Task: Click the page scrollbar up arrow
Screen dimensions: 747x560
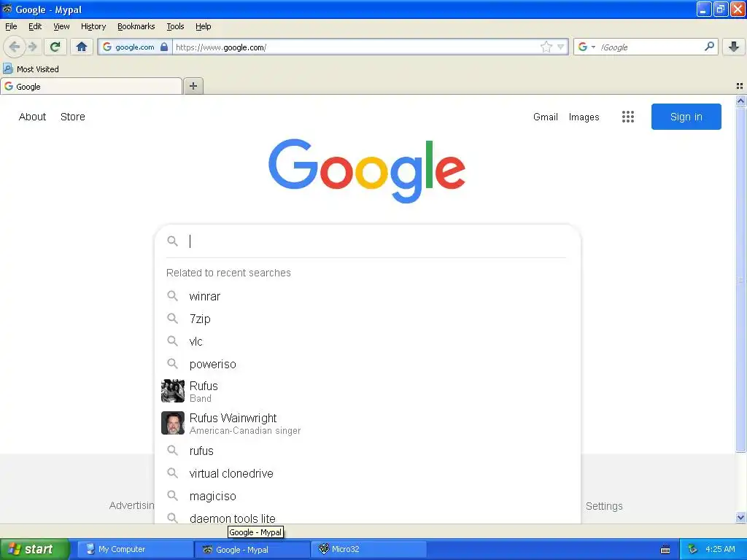Action: tap(740, 101)
